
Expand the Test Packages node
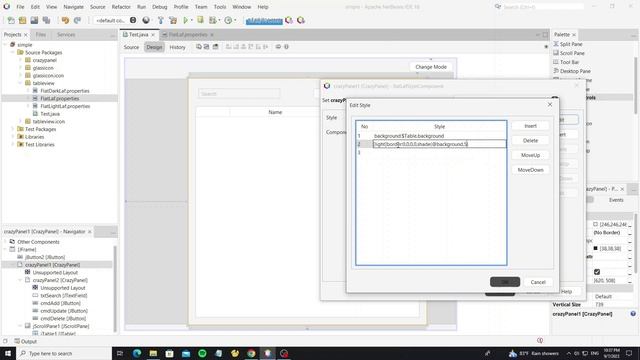pos(13,129)
